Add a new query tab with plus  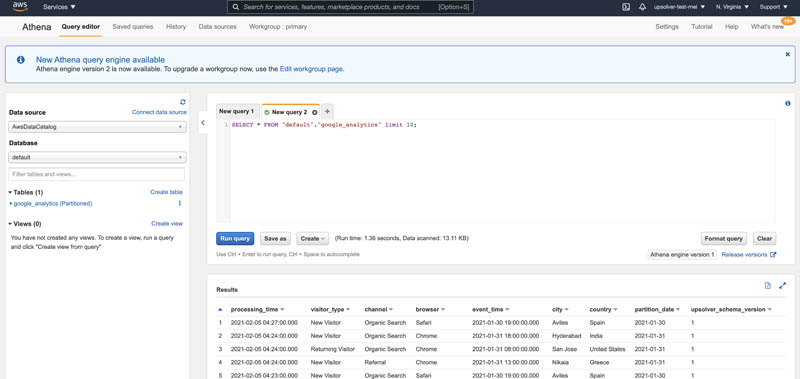(327, 111)
